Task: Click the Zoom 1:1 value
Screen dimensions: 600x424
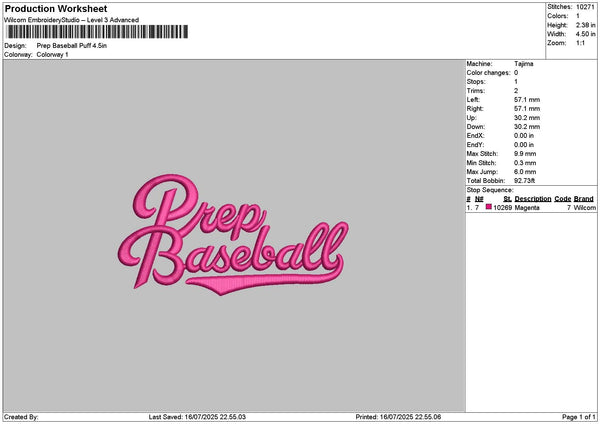Action: (x=582, y=43)
